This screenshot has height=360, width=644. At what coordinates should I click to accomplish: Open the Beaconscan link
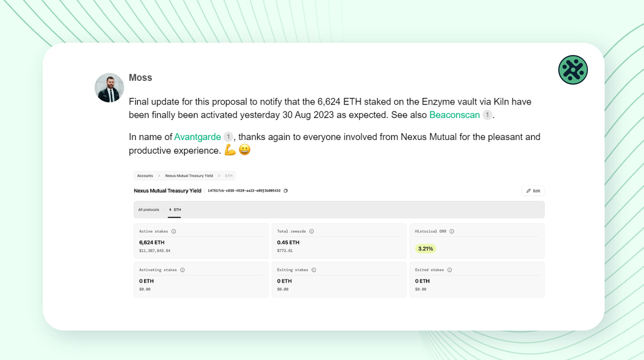[454, 115]
